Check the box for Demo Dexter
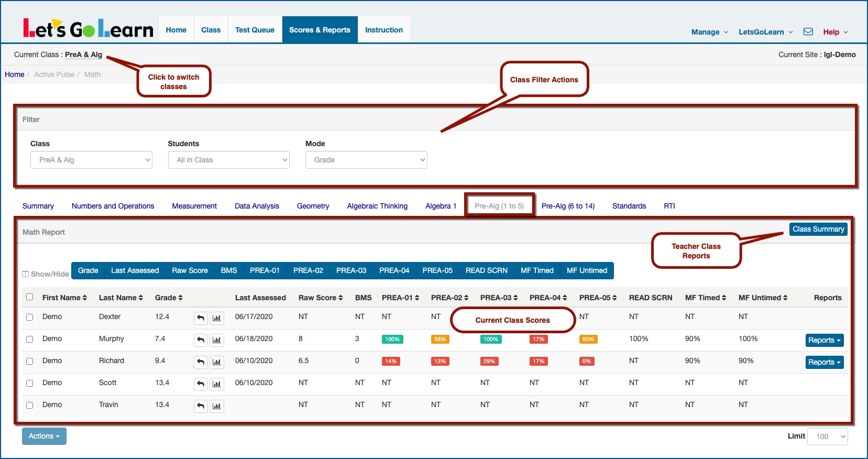The width and height of the screenshot is (868, 459). click(30, 317)
